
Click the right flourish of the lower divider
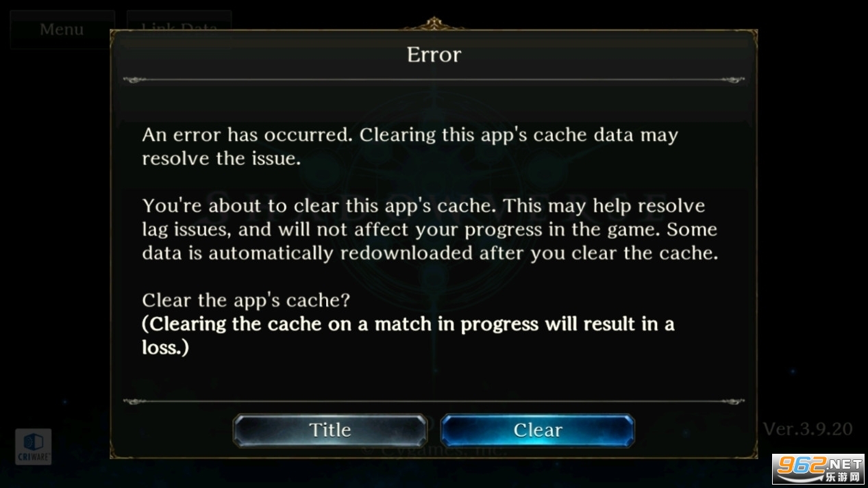tap(732, 402)
